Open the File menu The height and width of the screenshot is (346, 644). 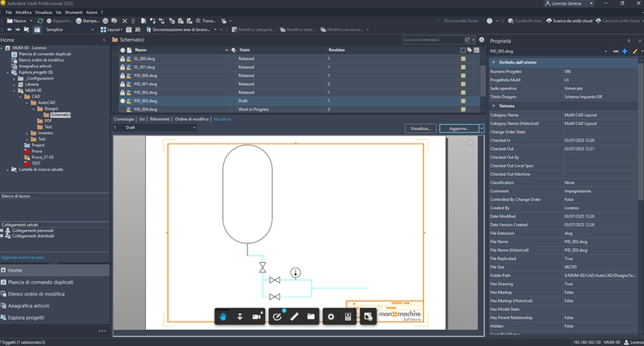click(9, 12)
